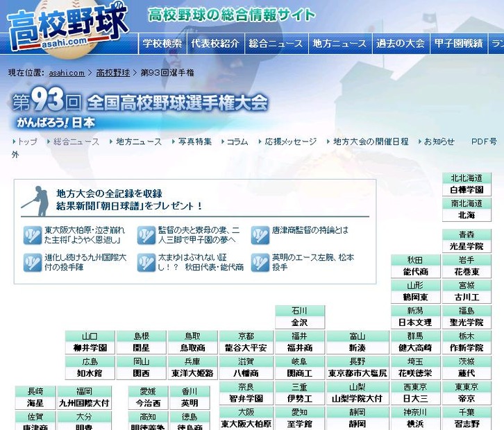Open the PDF号外 link
The height and width of the screenshot is (430, 504).
click(x=484, y=141)
